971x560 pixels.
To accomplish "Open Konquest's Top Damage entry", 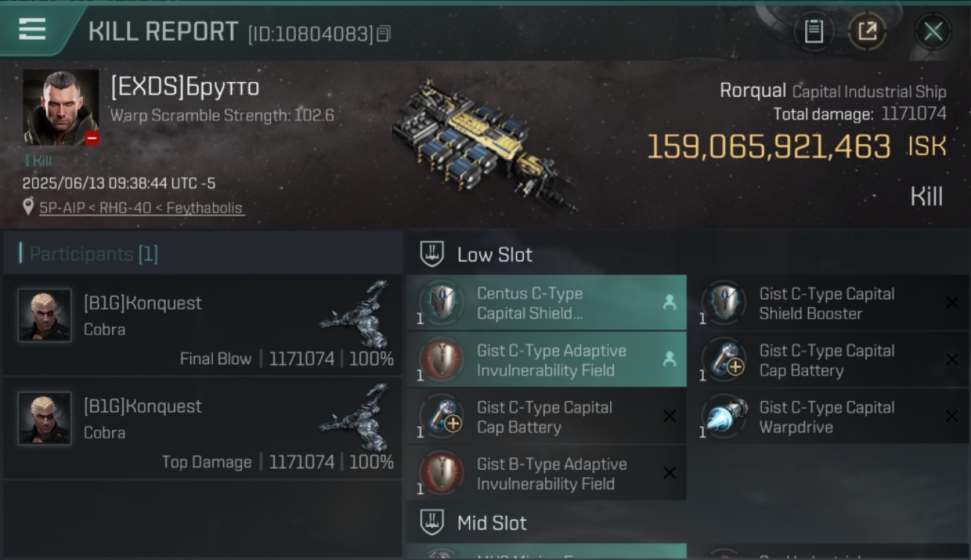I will (202, 428).
